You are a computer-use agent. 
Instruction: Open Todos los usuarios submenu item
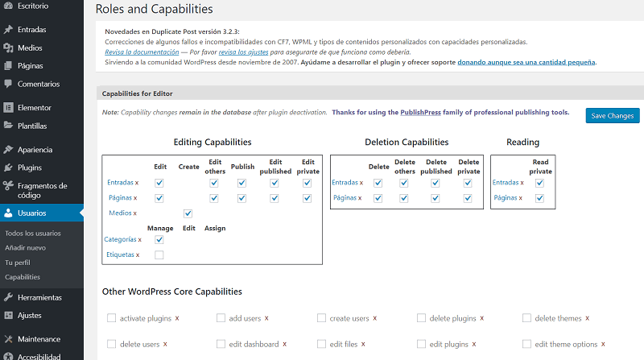31,233
